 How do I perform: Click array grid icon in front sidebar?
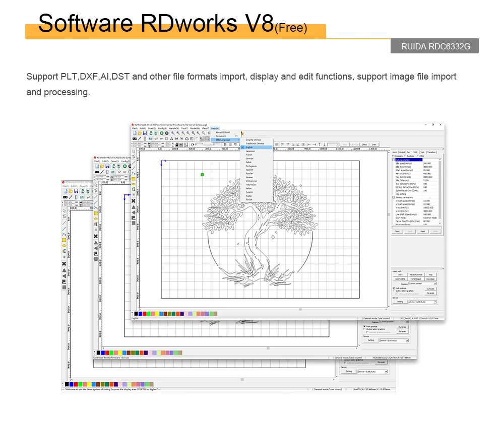(x=134, y=223)
